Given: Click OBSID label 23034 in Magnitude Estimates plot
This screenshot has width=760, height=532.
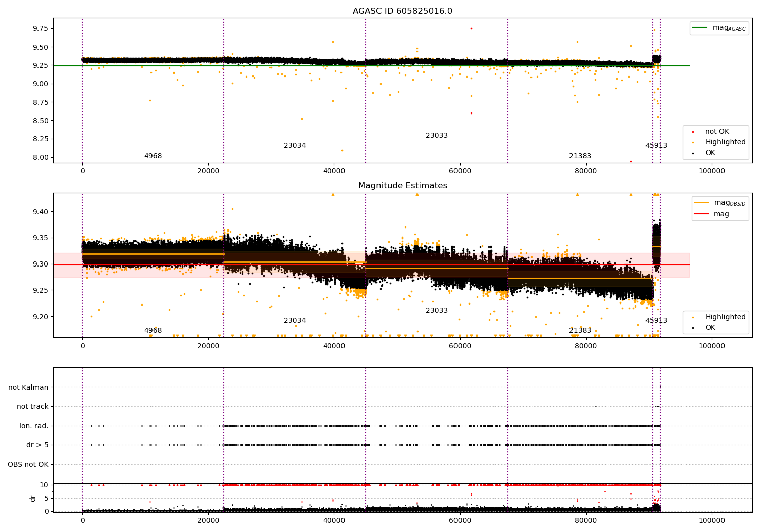Looking at the screenshot, I should tap(295, 321).
